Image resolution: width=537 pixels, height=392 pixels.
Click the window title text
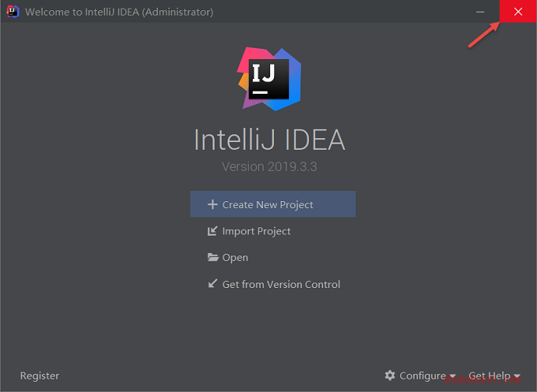pyautogui.click(x=119, y=12)
